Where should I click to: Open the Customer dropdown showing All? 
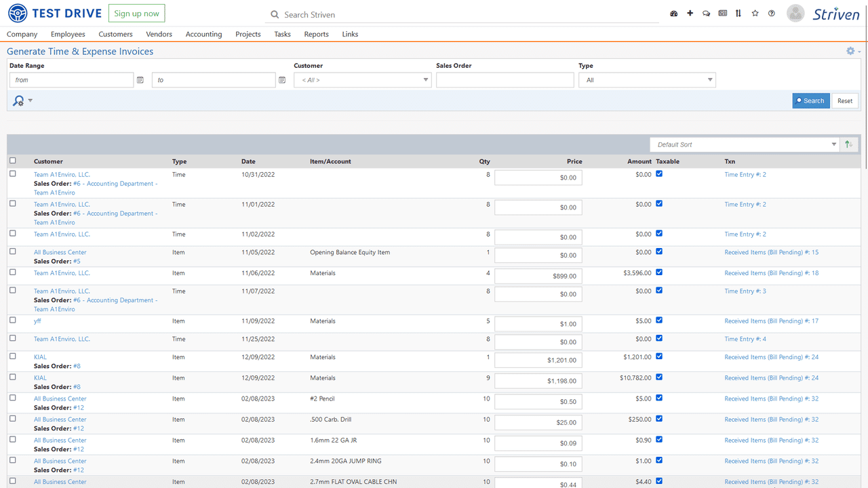(363, 79)
